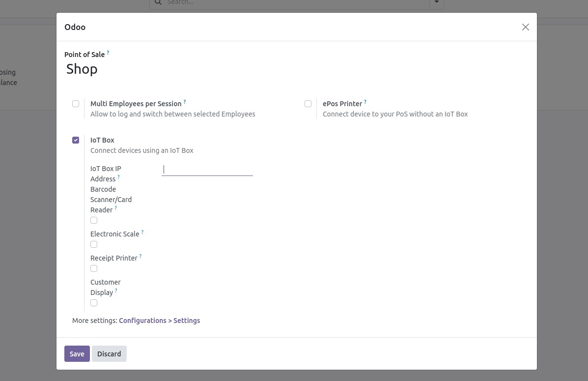Enable Barcode Scanner/Card Reader checkbox

tap(94, 220)
